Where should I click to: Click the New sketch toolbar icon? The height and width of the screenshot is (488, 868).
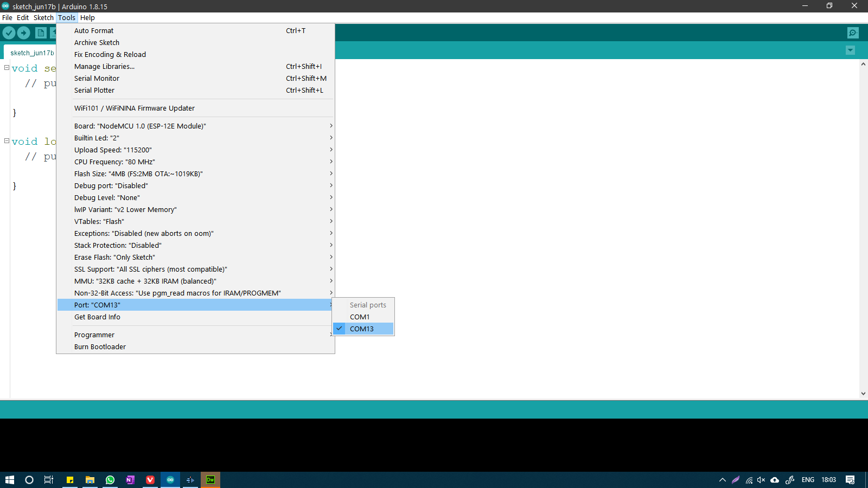pyautogui.click(x=41, y=33)
